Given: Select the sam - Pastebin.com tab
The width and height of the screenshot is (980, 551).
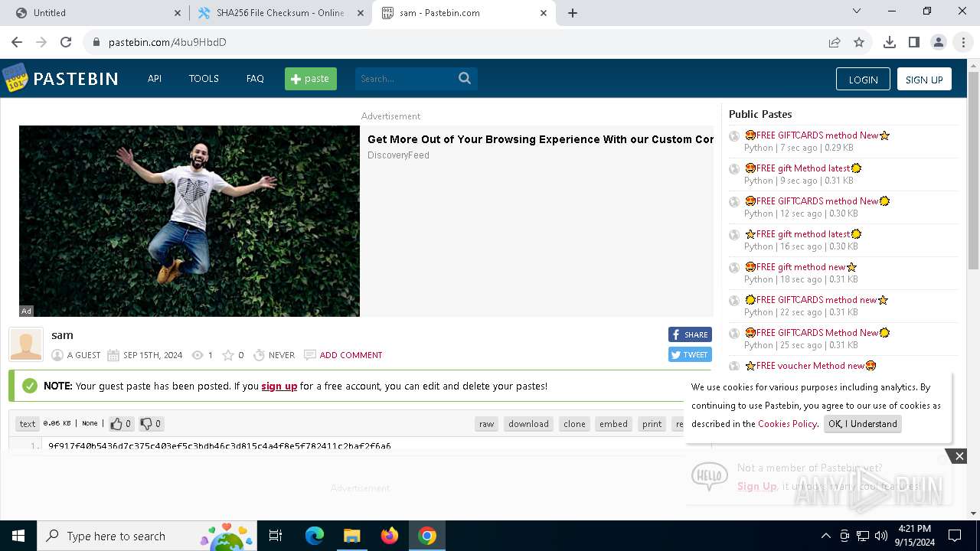Looking at the screenshot, I should (464, 13).
